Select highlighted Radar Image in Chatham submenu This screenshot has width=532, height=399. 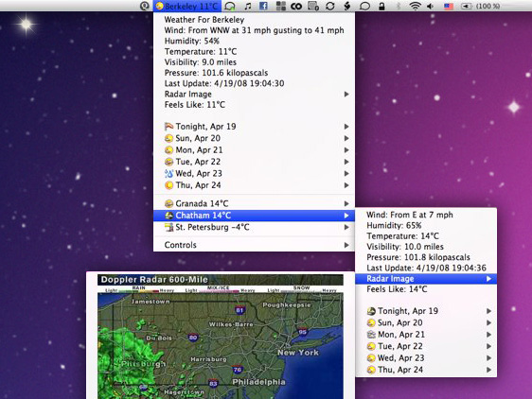(x=426, y=279)
